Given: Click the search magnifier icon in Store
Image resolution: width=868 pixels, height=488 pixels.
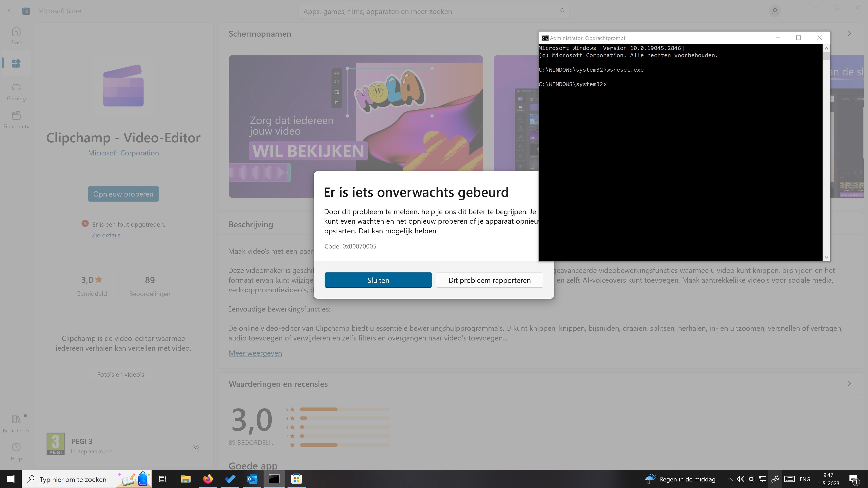Looking at the screenshot, I should pos(561,11).
